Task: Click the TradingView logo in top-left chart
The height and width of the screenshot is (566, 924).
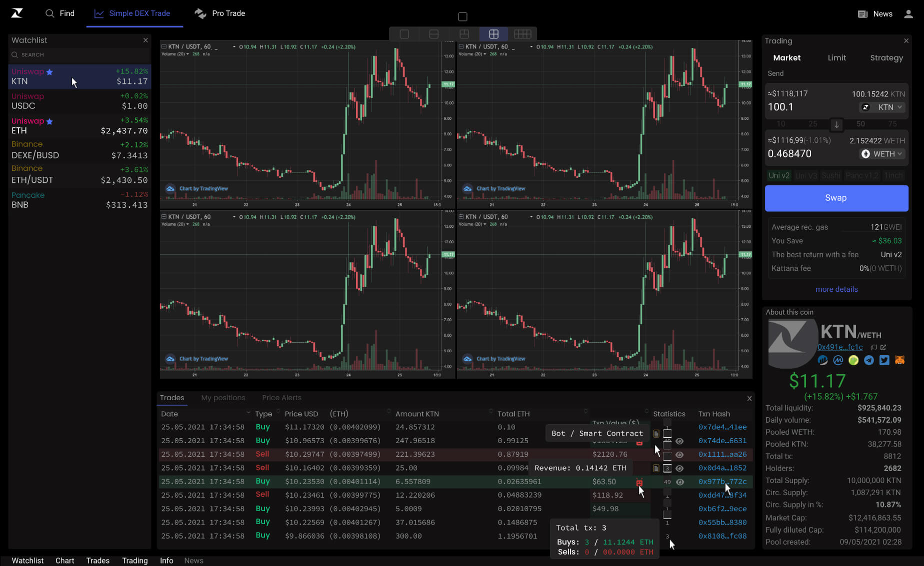Action: coord(170,189)
